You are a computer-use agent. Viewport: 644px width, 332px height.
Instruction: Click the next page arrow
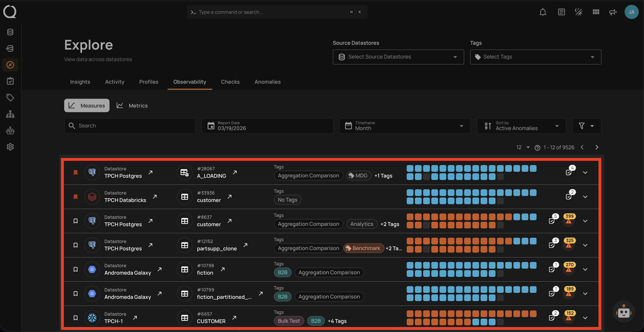(x=597, y=147)
